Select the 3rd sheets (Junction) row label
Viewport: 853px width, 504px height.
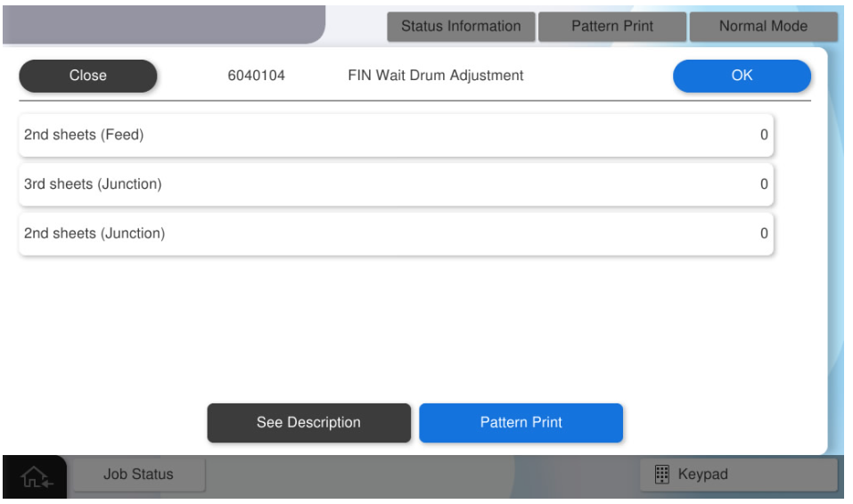tap(93, 184)
